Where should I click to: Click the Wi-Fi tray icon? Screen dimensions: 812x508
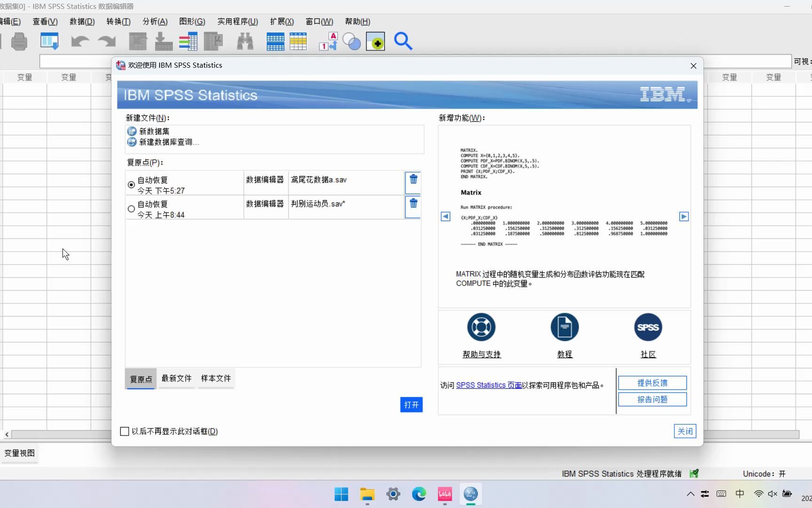tap(758, 494)
